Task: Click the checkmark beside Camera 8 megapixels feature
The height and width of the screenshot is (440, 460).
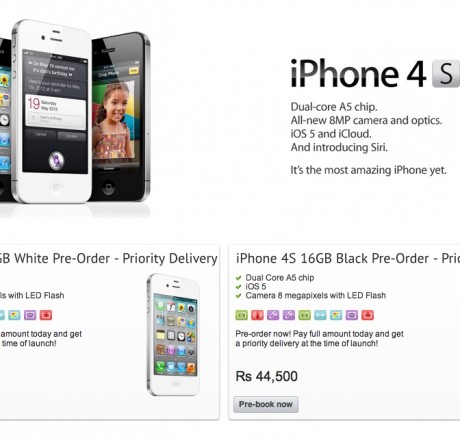Action: 238,296
